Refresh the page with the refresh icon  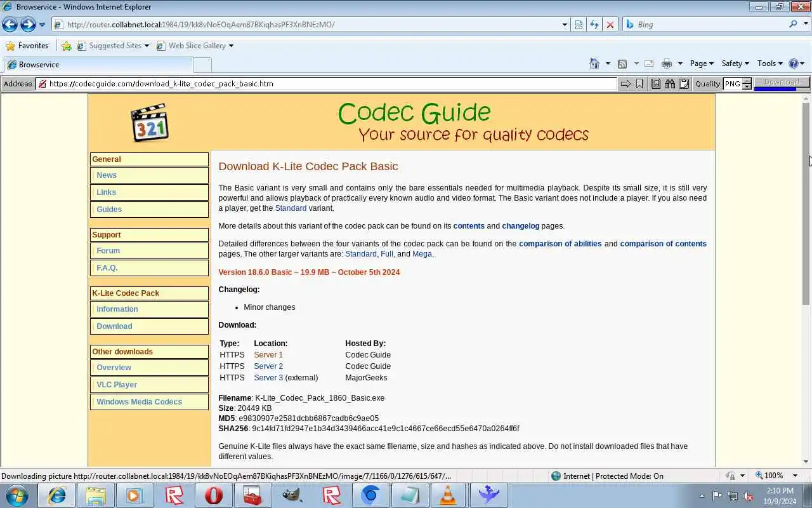(x=594, y=25)
